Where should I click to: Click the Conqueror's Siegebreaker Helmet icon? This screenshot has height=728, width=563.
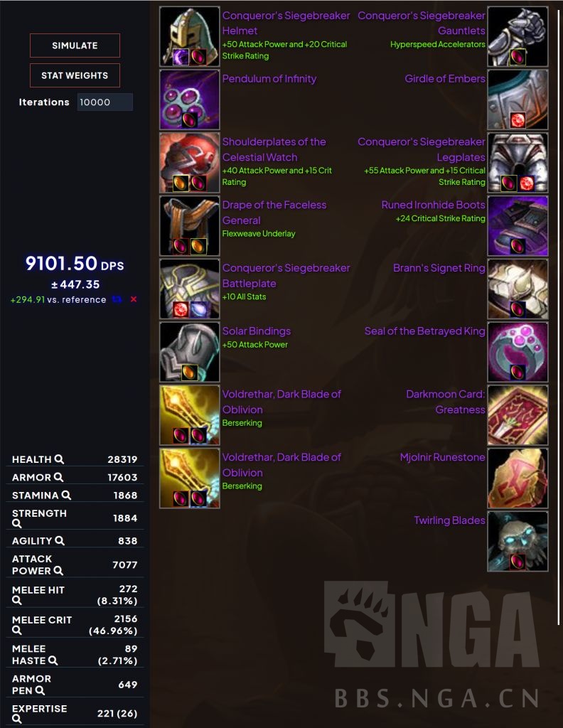point(189,36)
